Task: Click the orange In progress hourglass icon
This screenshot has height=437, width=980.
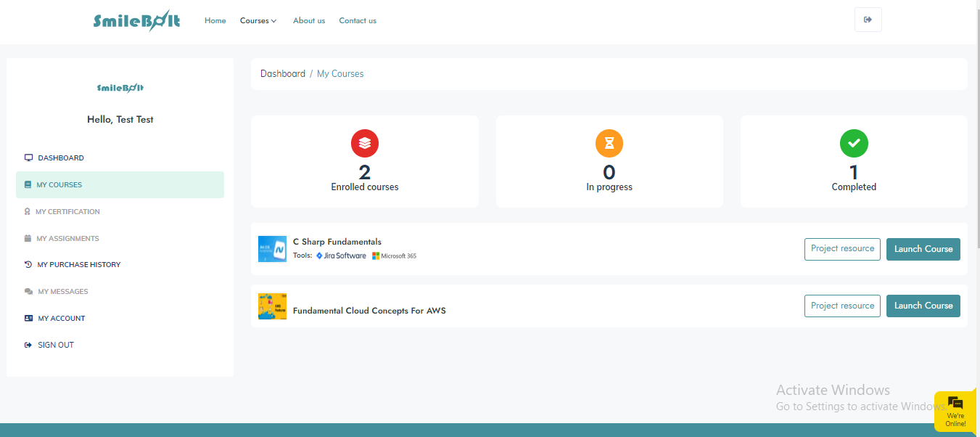Action: tap(609, 144)
